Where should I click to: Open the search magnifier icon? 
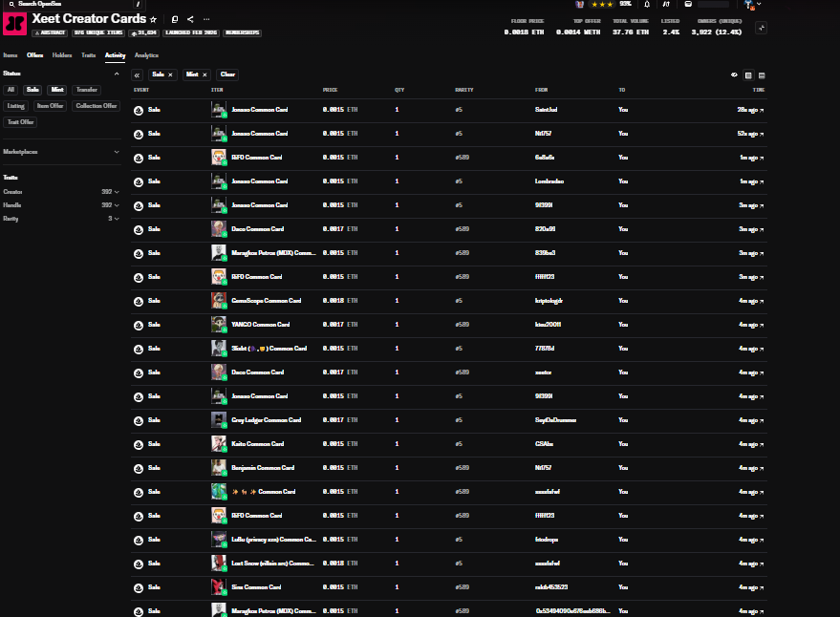(11, 4)
